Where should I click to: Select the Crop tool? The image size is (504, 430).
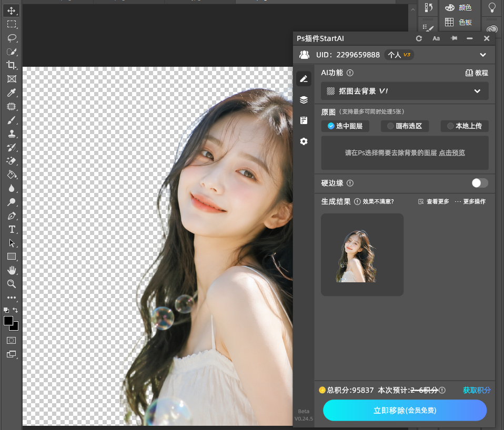point(12,65)
